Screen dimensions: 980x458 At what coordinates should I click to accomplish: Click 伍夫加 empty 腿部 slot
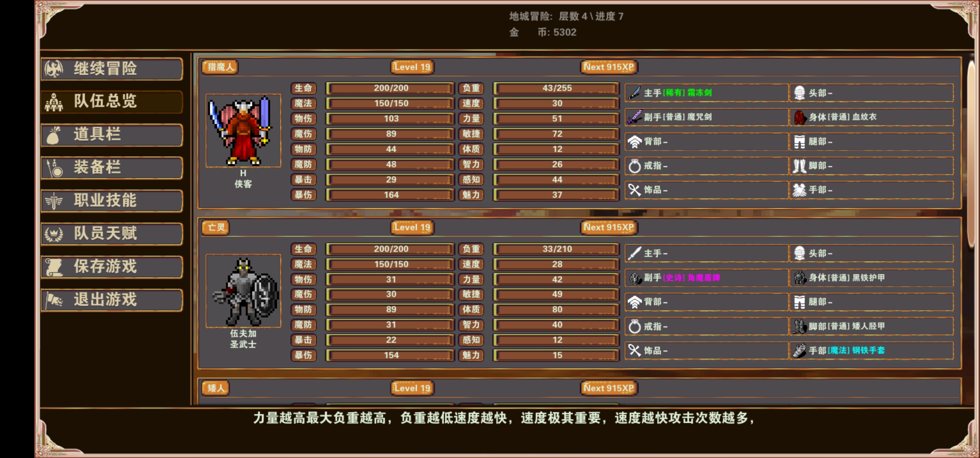[871, 302]
